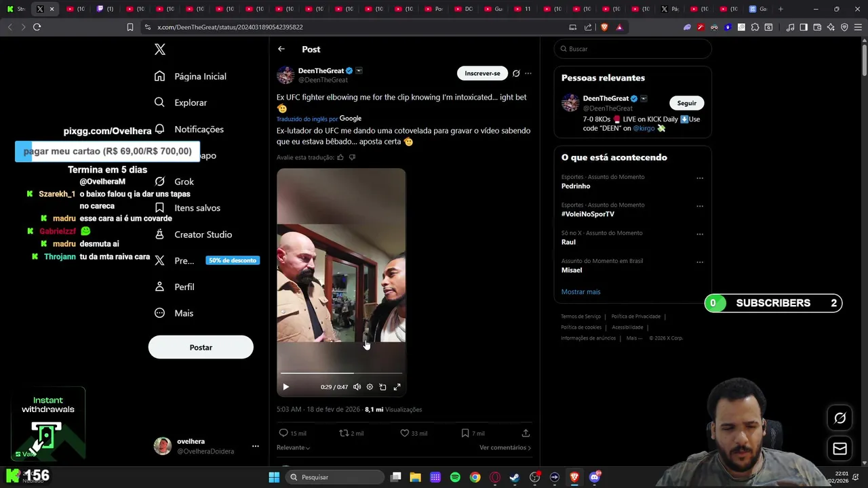Open the post's three-dot options menu

click(x=528, y=73)
